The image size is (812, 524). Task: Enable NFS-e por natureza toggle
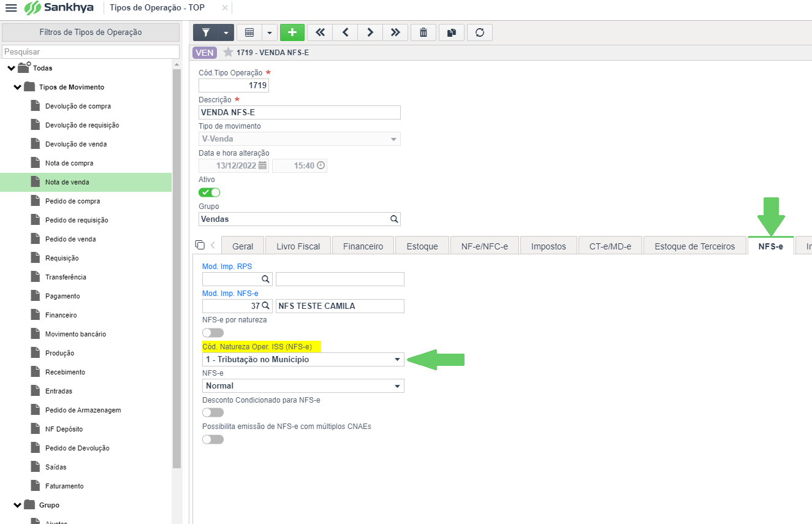coord(213,333)
